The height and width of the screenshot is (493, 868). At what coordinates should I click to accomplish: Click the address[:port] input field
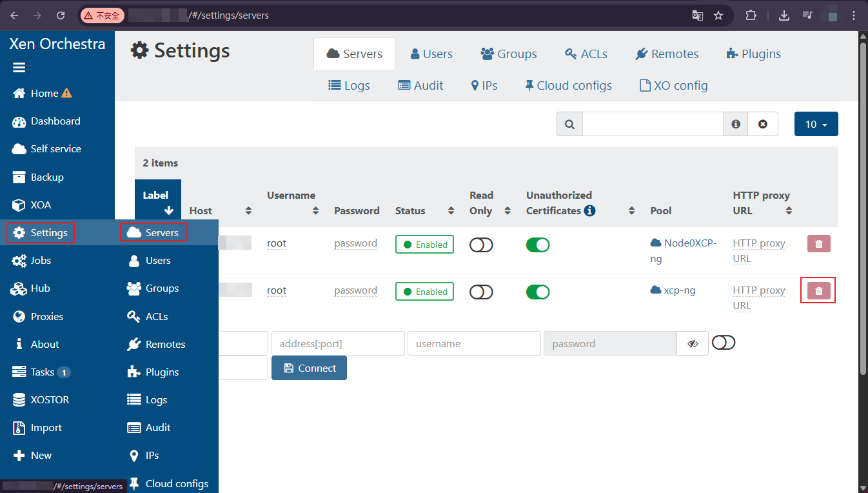coord(338,343)
